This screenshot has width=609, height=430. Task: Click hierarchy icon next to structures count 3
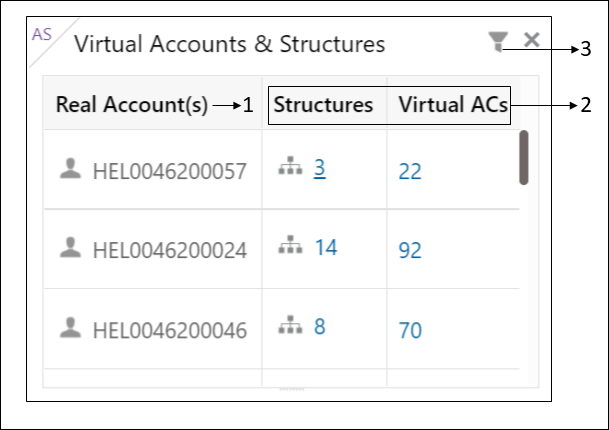[x=290, y=166]
